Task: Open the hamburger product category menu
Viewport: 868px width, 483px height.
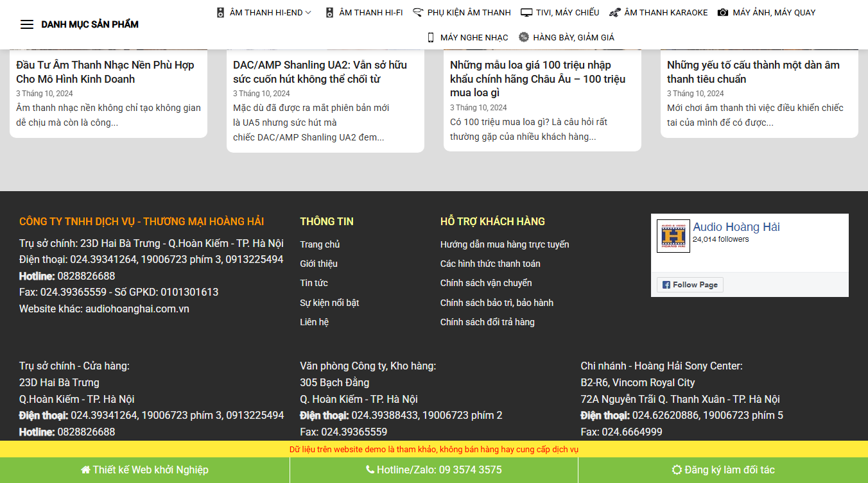Action: [27, 24]
